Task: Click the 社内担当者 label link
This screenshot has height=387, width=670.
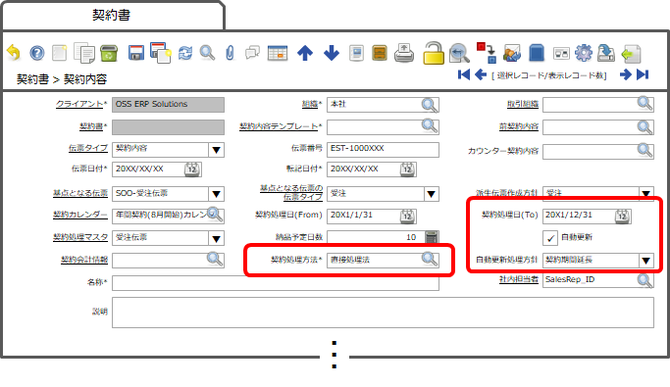Action: [518, 279]
